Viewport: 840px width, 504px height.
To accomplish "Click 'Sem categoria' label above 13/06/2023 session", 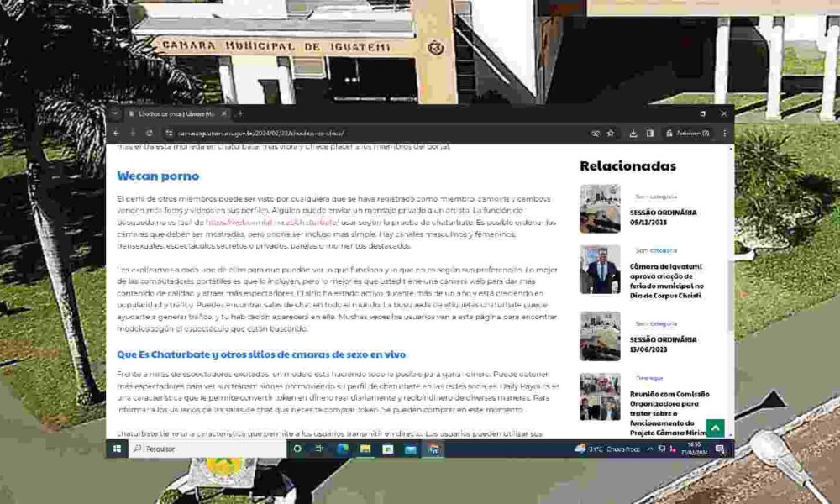I will click(x=656, y=323).
